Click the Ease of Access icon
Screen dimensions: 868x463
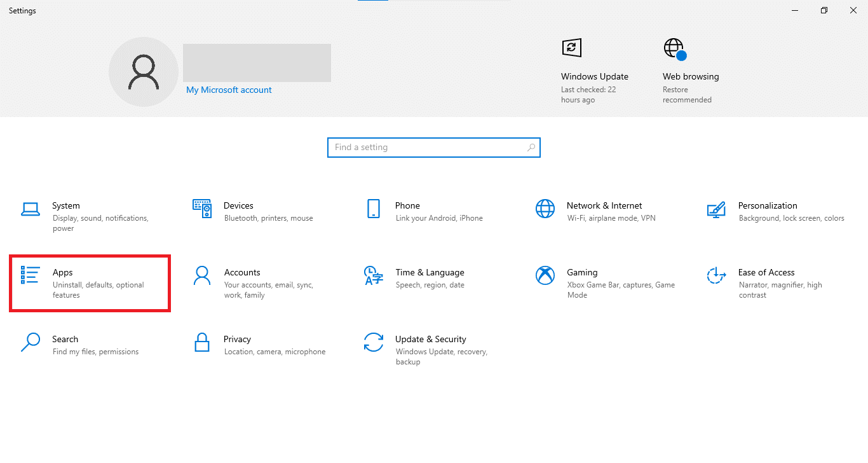pyautogui.click(x=716, y=275)
